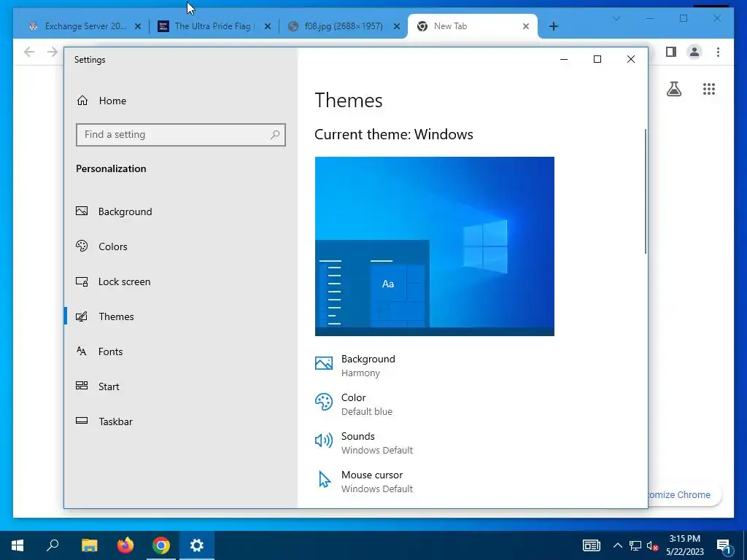
Task: Click muted volume tray icon
Action: coord(653,545)
